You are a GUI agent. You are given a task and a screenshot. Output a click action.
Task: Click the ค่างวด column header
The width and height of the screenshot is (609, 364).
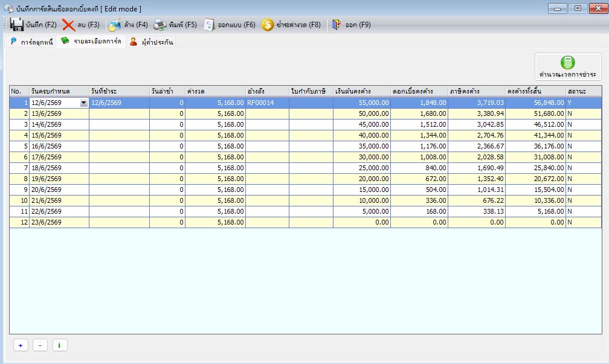pyautogui.click(x=216, y=92)
